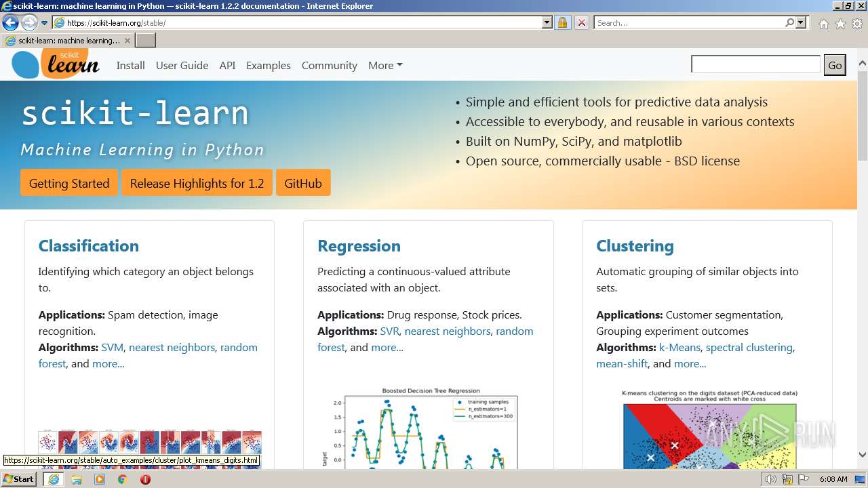868x488 pixels.
Task: Click the red X stop button
Action: (x=582, y=23)
